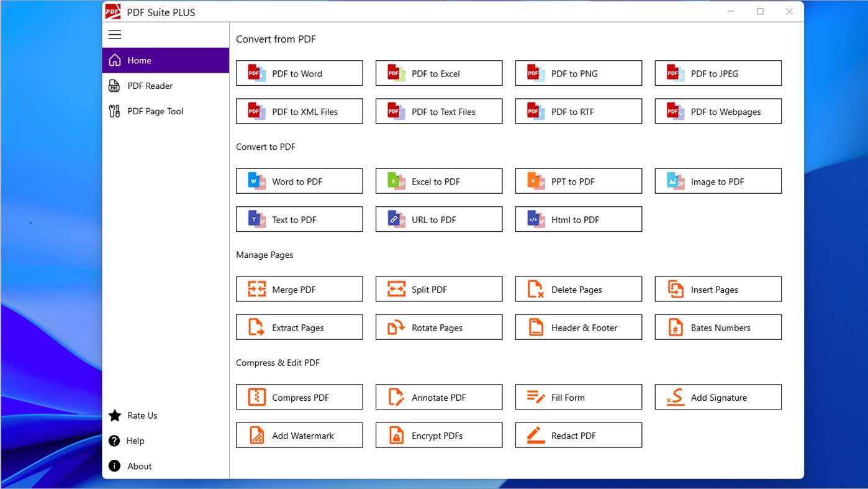Open the Merge PDF tool

click(299, 288)
